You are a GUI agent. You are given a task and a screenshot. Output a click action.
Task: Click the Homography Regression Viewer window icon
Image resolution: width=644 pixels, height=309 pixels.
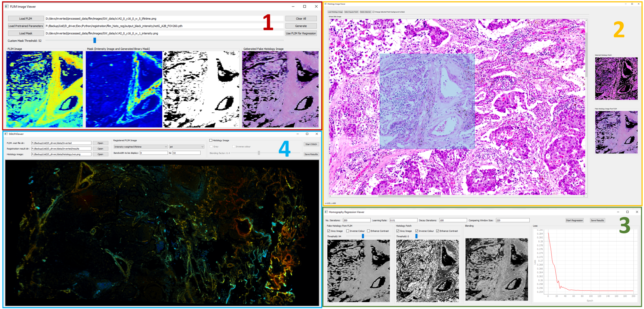326,212
